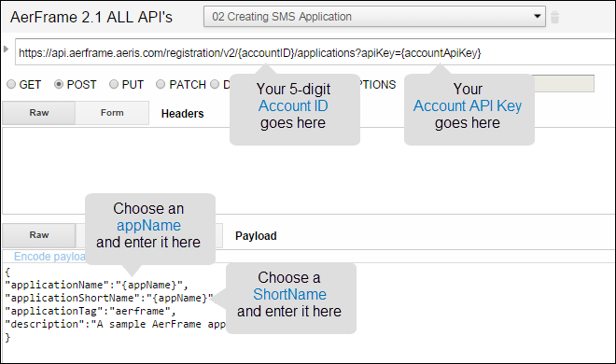This screenshot has width=616, height=364.
Task: Switch headers to Form tab
Action: (x=112, y=113)
